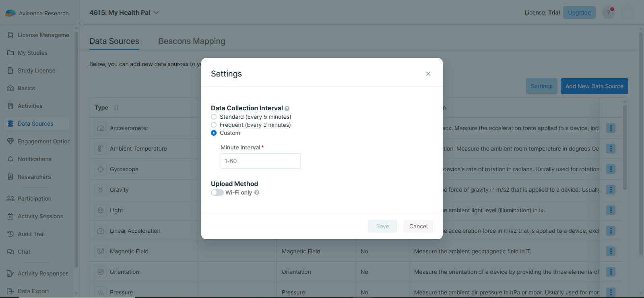This screenshot has height=298, width=644.
Task: Select Standard (Every 5 minutes) option
Action: coord(214,117)
